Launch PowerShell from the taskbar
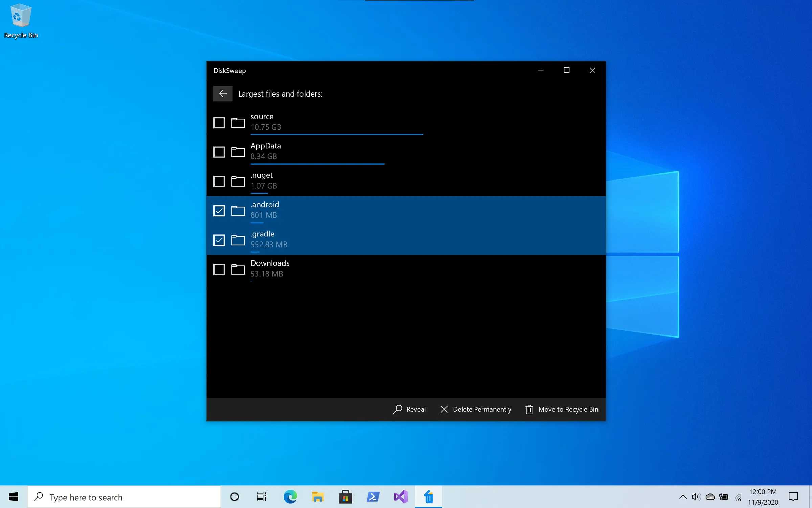 click(x=373, y=497)
